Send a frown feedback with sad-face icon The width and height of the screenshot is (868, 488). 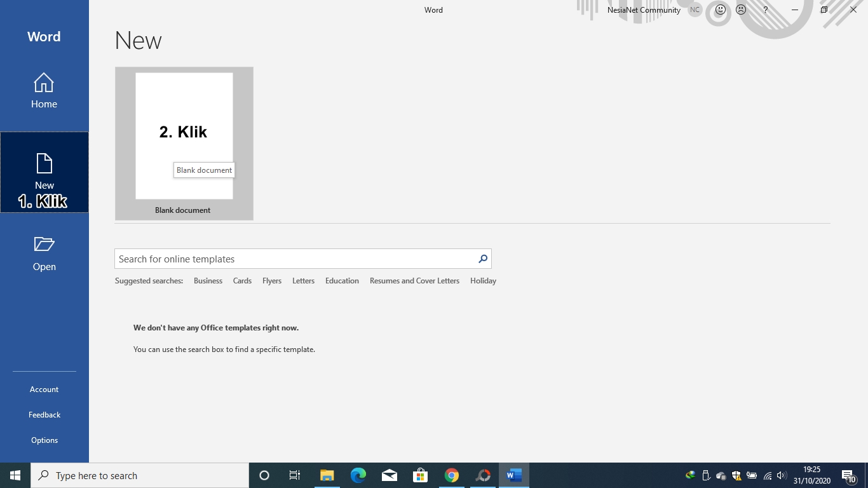click(741, 10)
